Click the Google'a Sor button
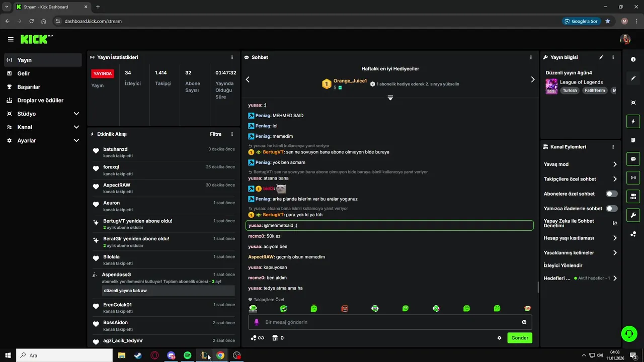This screenshot has height=362, width=644. [x=581, y=21]
